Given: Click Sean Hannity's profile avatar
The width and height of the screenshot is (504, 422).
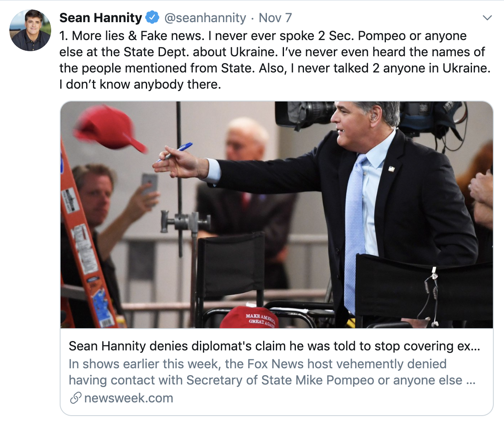Looking at the screenshot, I should pyautogui.click(x=30, y=31).
